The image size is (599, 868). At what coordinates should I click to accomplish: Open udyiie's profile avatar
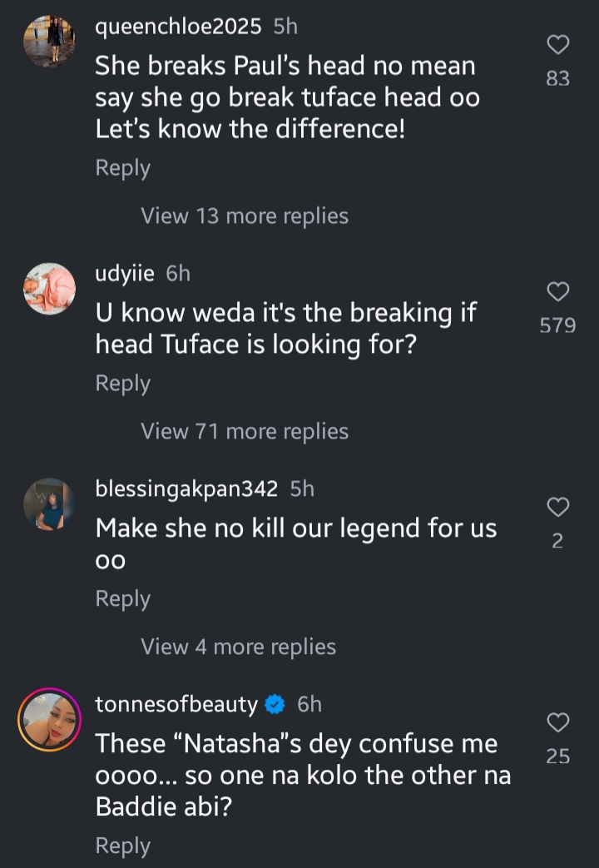click(49, 288)
